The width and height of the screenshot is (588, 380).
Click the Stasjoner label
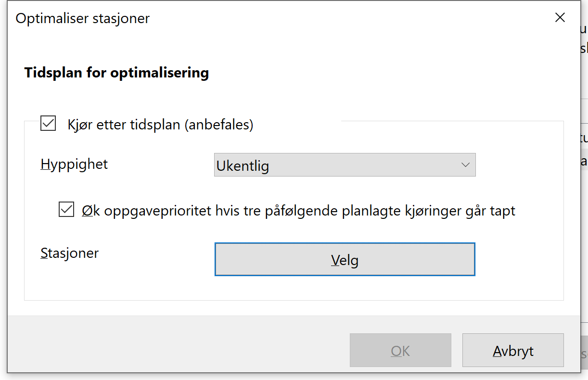[x=69, y=253]
